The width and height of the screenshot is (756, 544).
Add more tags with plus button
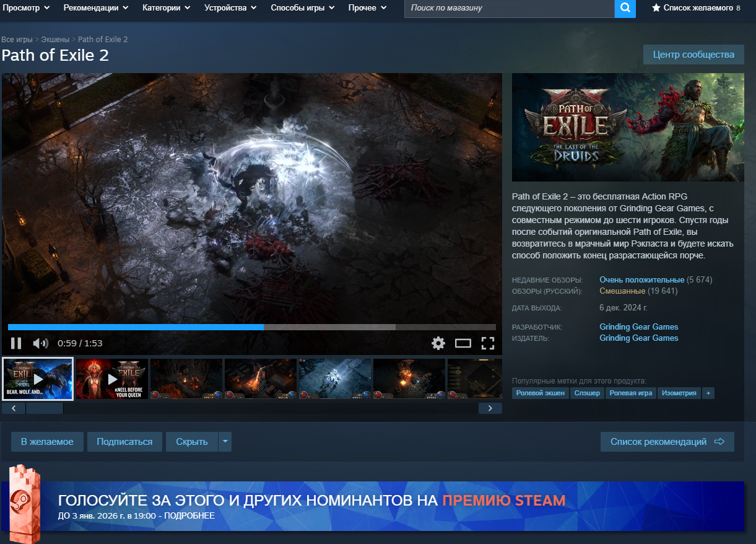(708, 393)
